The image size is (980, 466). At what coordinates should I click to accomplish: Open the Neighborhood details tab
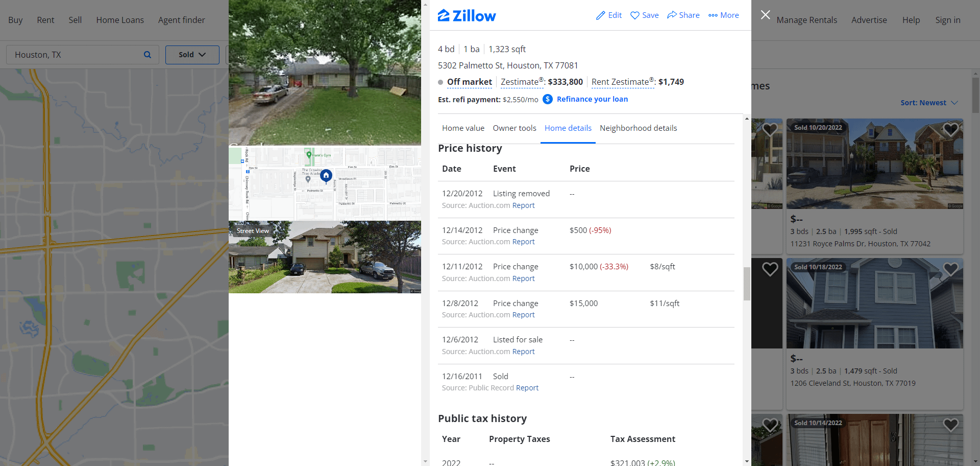click(638, 128)
